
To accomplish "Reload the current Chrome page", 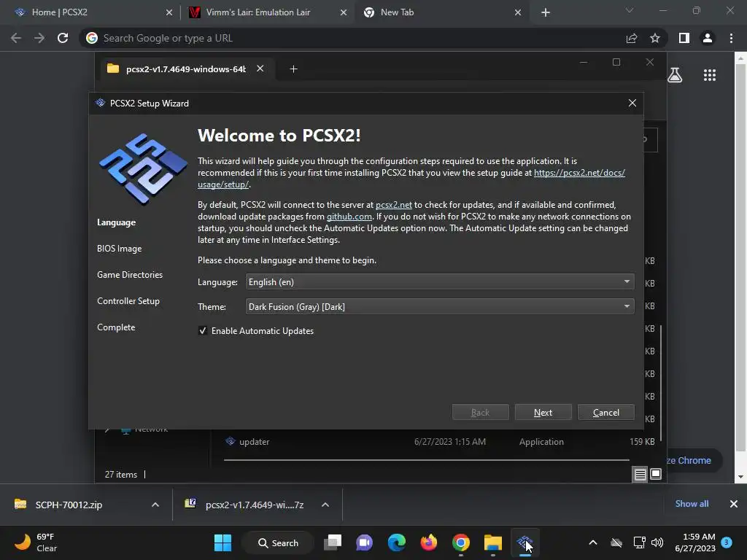I will 63,38.
